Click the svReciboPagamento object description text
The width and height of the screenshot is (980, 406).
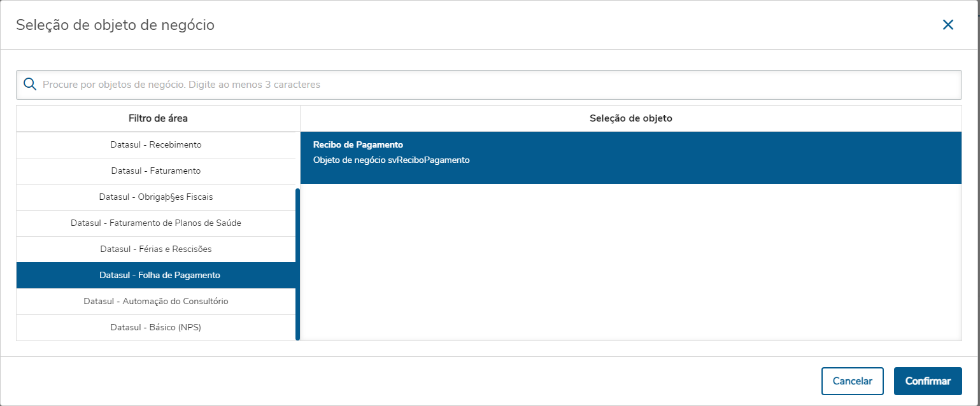click(x=391, y=160)
